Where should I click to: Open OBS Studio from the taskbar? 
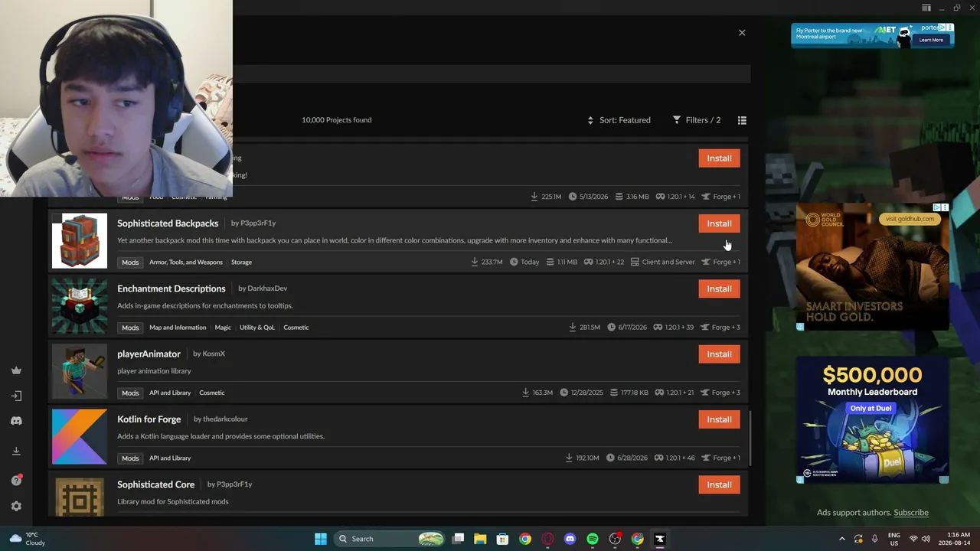click(x=615, y=539)
